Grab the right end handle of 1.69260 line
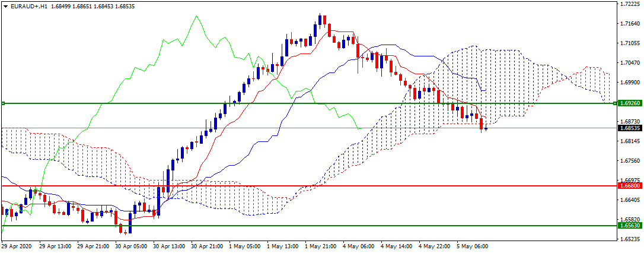Image resolution: width=644 pixels, height=253 pixels. [x=614, y=103]
